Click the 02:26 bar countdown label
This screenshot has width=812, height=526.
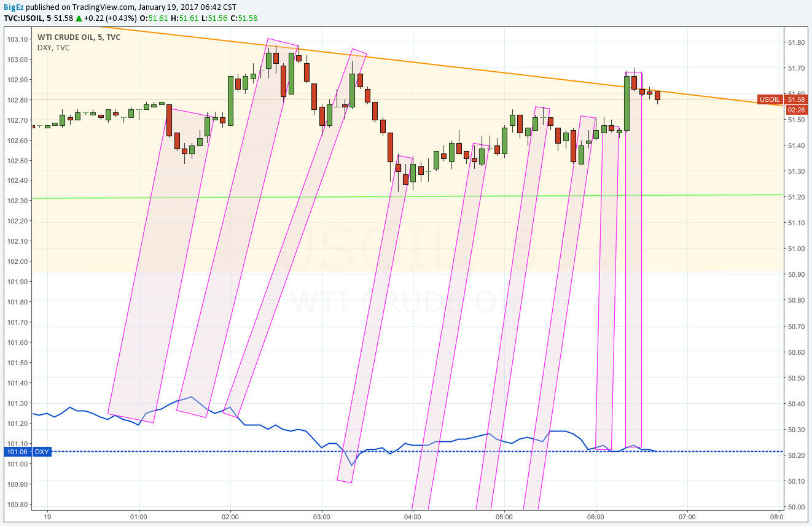tap(796, 109)
